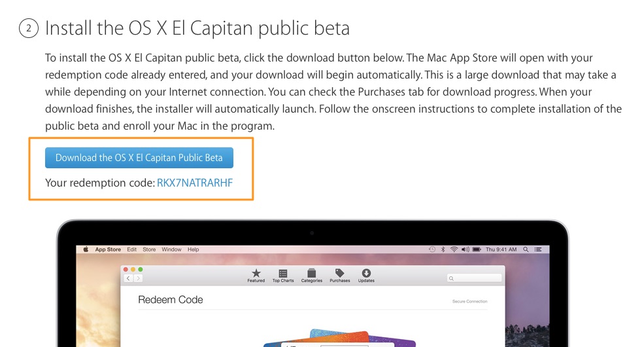Open the Store menu in the menu bar
The image size is (644, 347).
(x=149, y=249)
